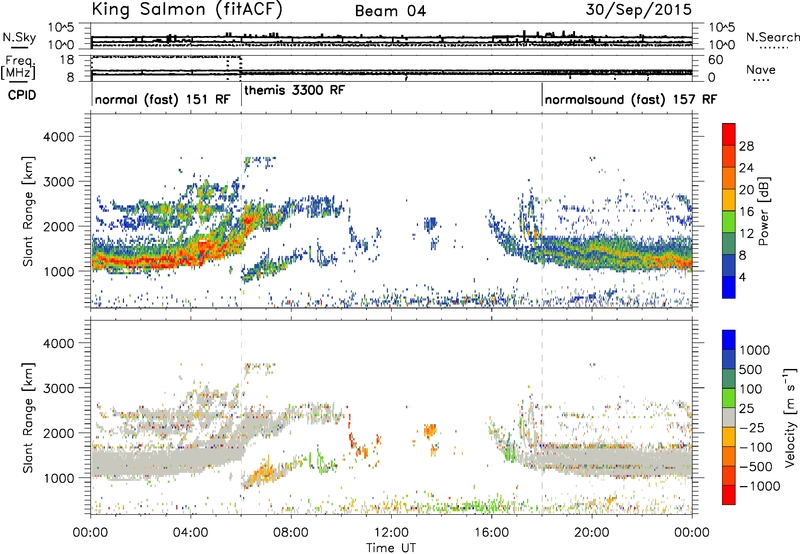Click the '28' tick on the Power colorbar
Image resolution: width=800 pixels, height=554 pixels.
pyautogui.click(x=746, y=146)
